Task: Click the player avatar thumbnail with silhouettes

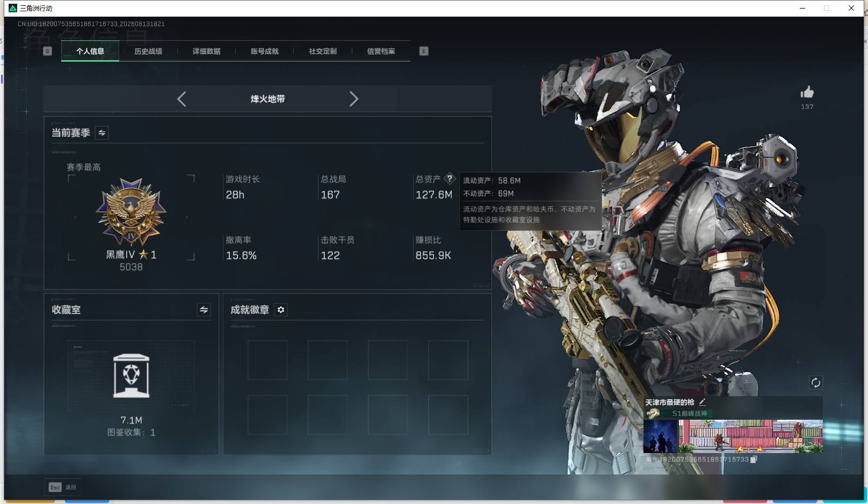Action: coord(661,436)
